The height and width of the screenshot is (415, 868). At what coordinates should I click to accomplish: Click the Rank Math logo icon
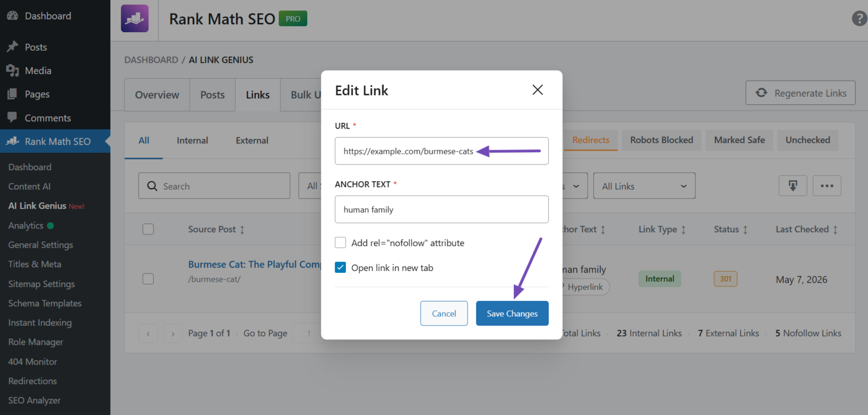135,19
